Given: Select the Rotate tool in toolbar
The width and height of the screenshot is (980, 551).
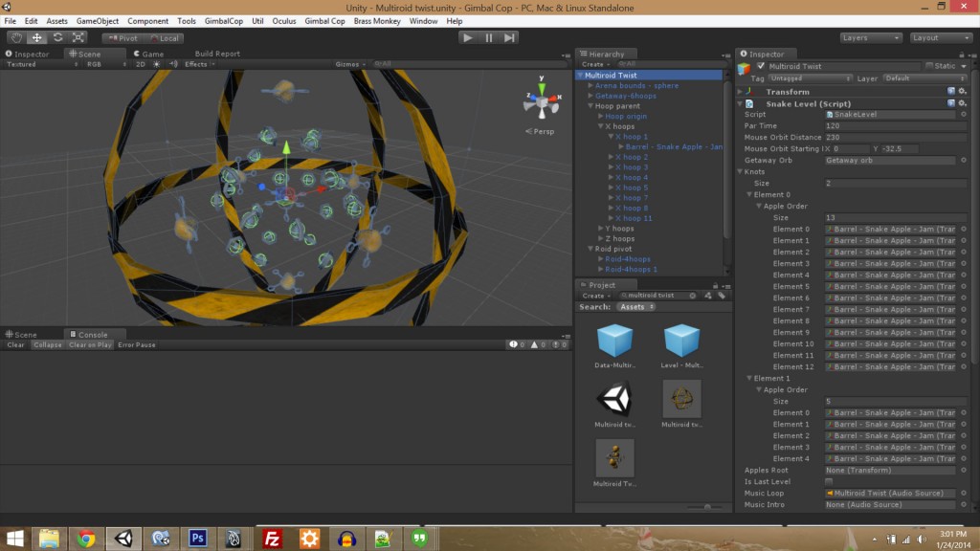Looking at the screenshot, I should point(57,37).
